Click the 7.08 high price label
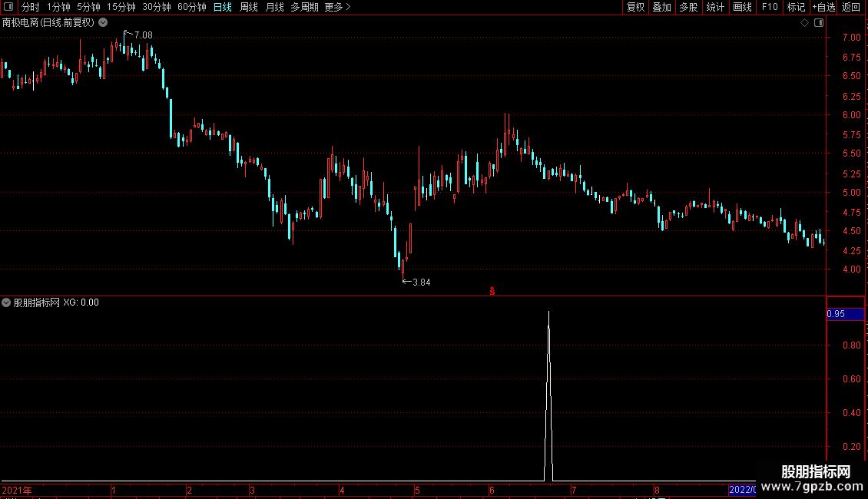 (x=144, y=35)
